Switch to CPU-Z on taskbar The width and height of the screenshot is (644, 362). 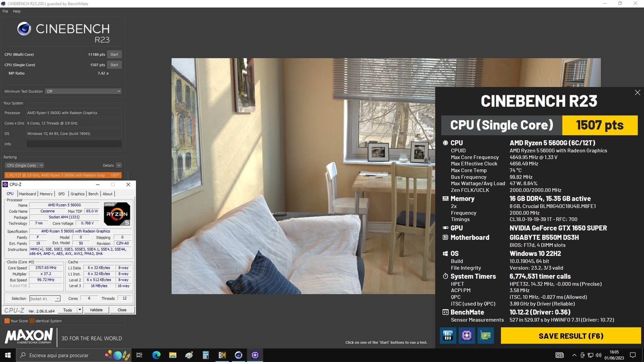255,355
